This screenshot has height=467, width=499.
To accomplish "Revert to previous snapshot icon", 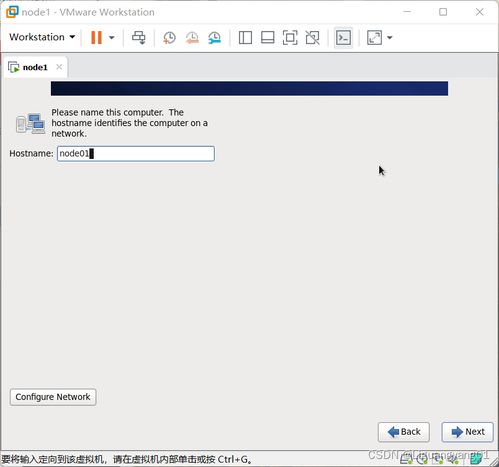I will click(192, 37).
